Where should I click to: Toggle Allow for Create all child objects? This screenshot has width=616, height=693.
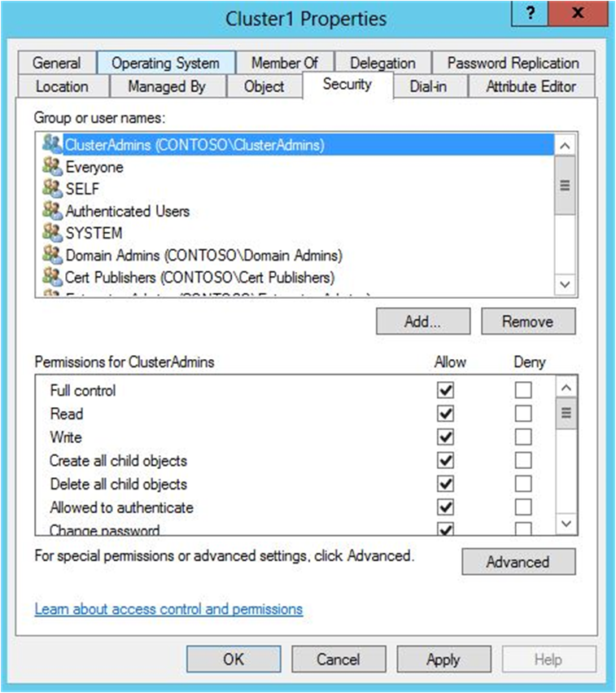(446, 461)
